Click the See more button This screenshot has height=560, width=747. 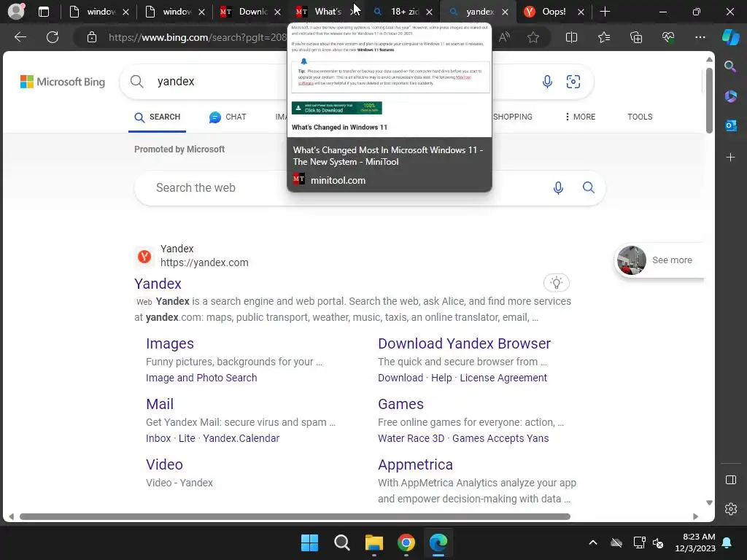(659, 260)
